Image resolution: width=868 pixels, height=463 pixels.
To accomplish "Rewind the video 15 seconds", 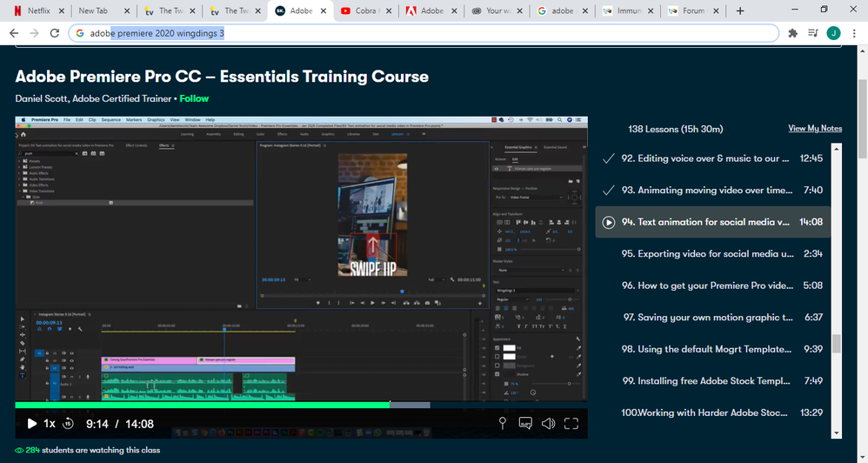I will point(68,424).
